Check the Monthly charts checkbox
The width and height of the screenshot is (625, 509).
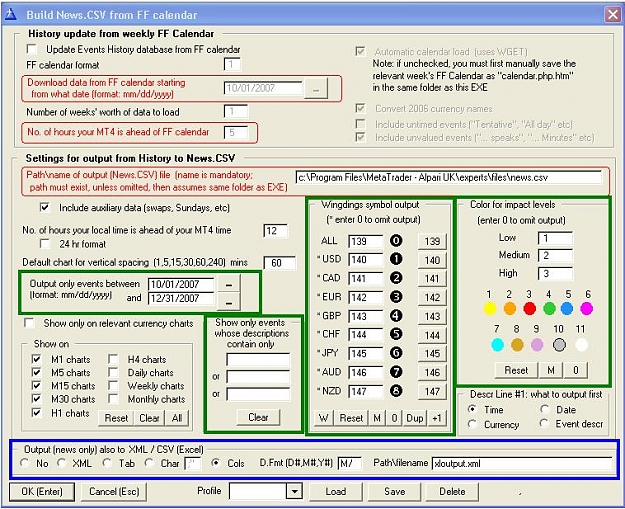click(113, 399)
